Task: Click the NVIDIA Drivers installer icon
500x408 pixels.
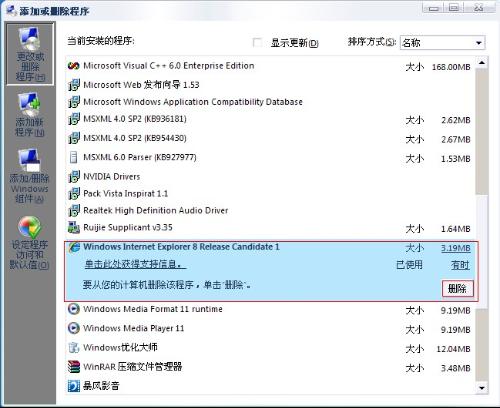Action: (x=74, y=177)
